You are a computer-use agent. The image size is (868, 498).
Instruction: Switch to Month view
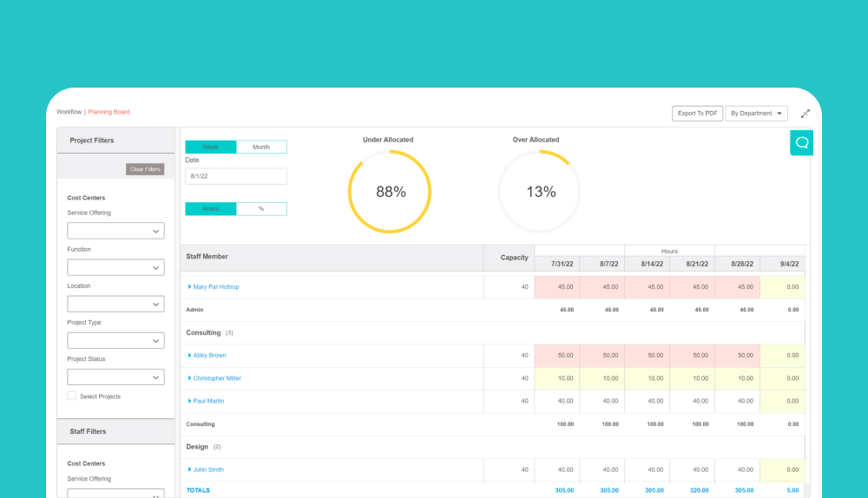pyautogui.click(x=261, y=147)
